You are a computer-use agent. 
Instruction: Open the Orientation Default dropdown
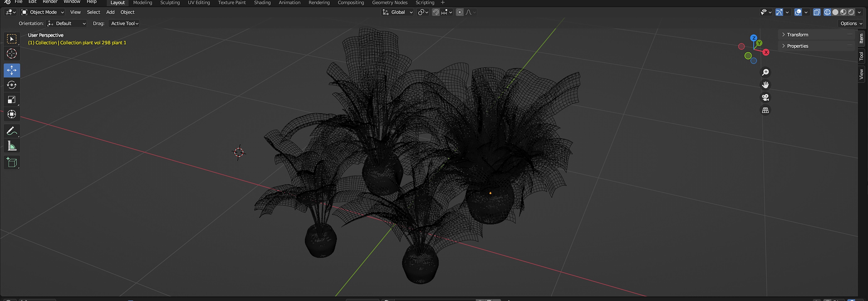pyautogui.click(x=67, y=23)
